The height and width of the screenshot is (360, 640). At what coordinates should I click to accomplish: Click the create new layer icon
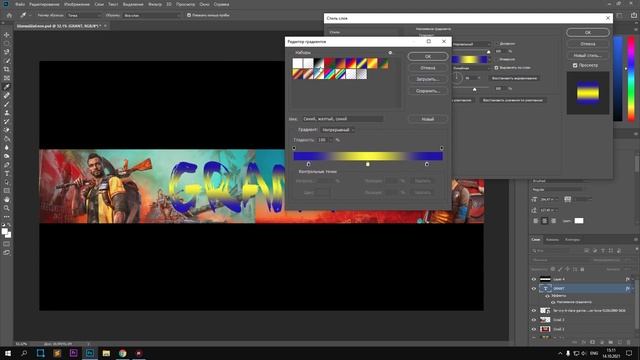tap(620, 342)
